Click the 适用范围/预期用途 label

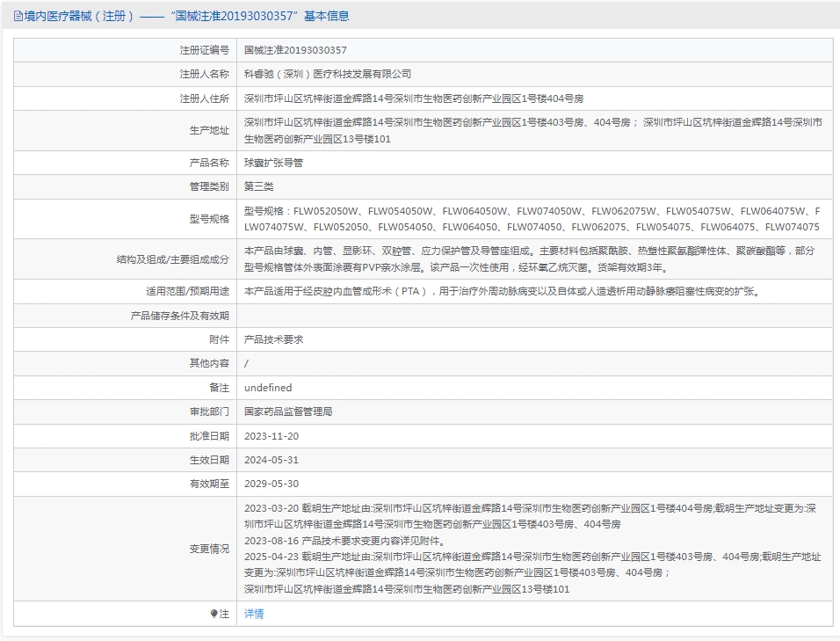tap(187, 292)
